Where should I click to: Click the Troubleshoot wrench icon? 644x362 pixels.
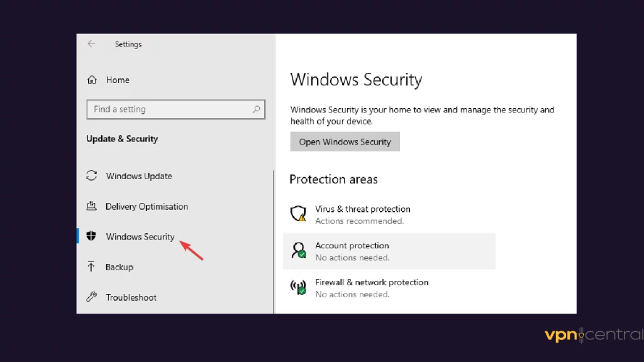tap(92, 297)
